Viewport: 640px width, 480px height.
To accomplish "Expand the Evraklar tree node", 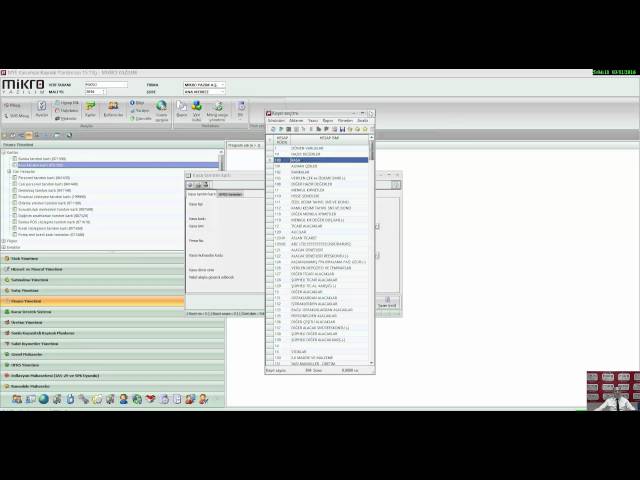I will pos(4,247).
